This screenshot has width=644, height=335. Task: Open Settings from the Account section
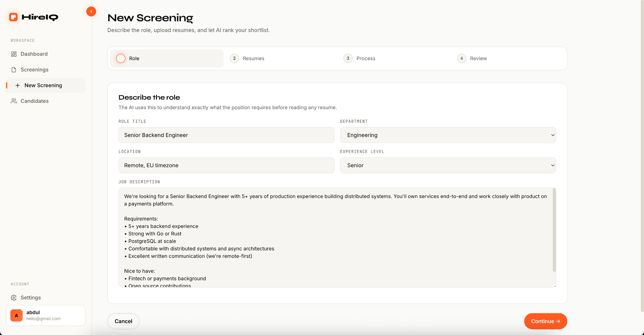click(46, 298)
